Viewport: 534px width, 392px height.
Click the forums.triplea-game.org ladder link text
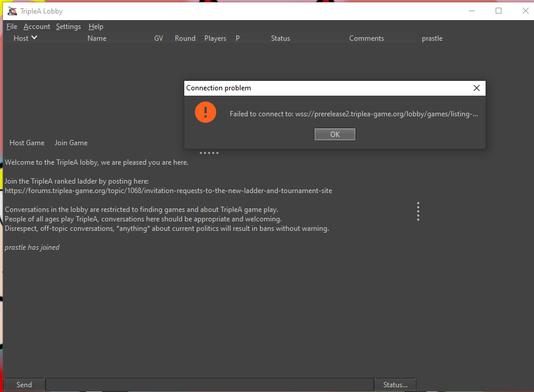168,191
